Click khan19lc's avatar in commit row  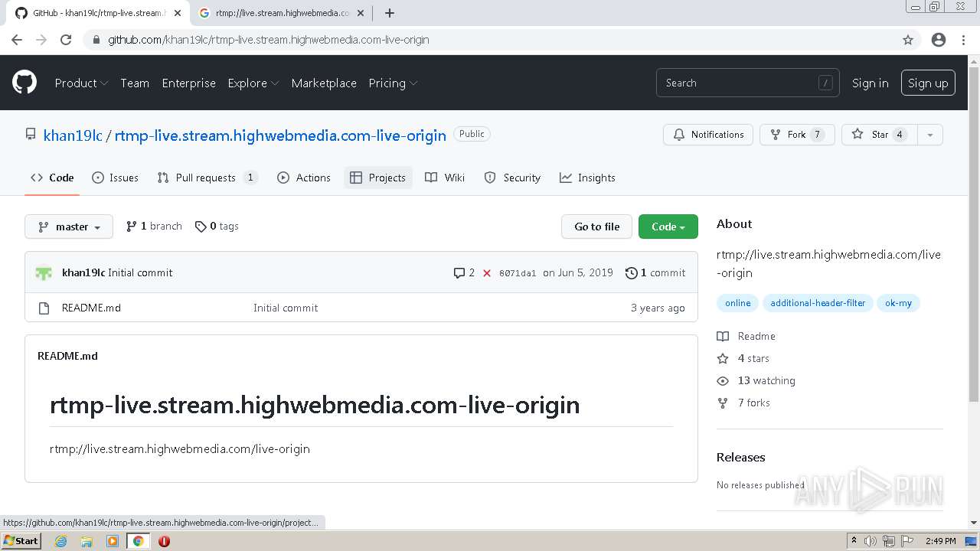click(44, 272)
